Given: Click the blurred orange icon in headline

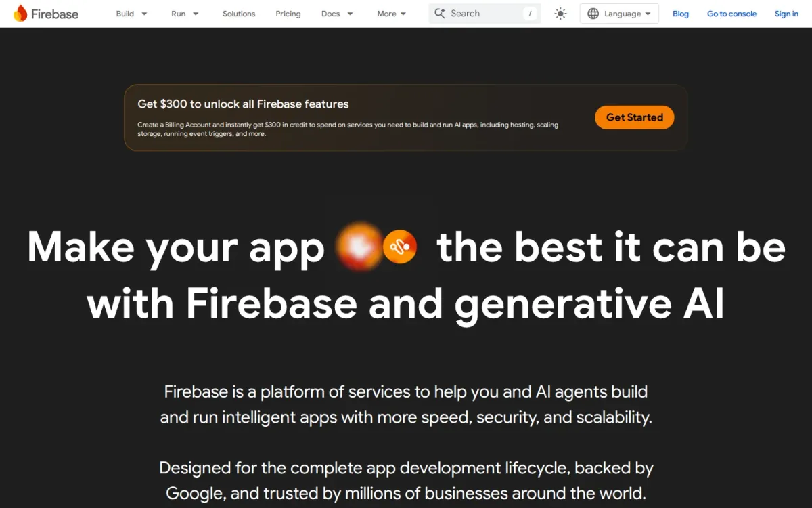Looking at the screenshot, I should pyautogui.click(x=360, y=246).
